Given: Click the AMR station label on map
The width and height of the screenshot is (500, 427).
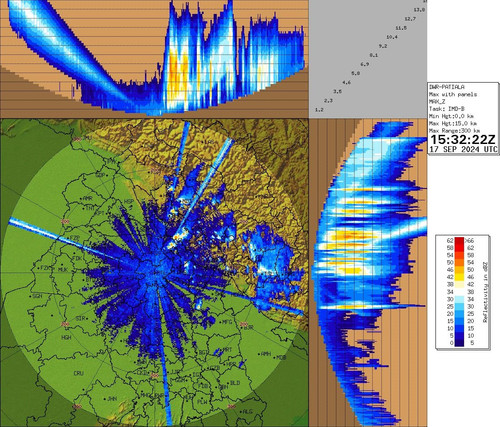Looking at the screenshot, I should pos(87,198).
